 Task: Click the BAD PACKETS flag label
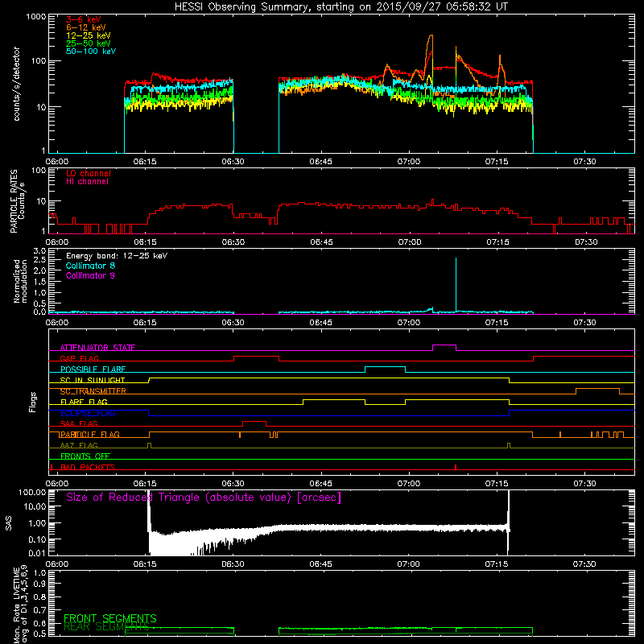click(88, 467)
